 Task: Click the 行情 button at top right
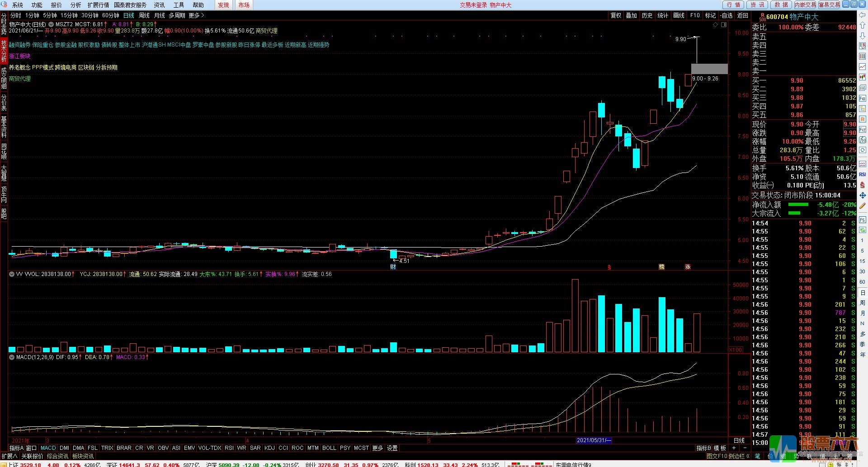[733, 5]
